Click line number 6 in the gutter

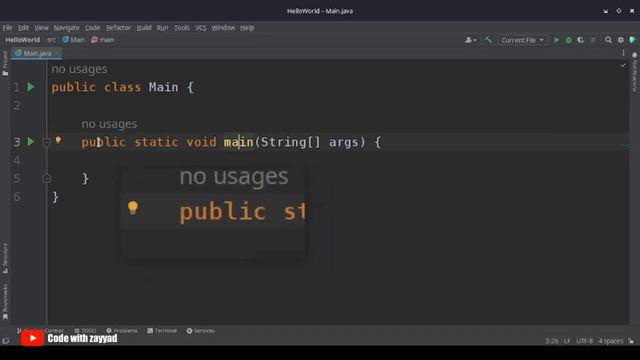(x=17, y=197)
